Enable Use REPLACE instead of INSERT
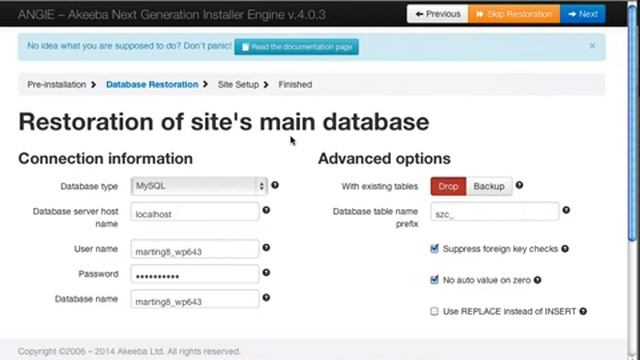Screen dimensions: 640x360 pos(434,311)
